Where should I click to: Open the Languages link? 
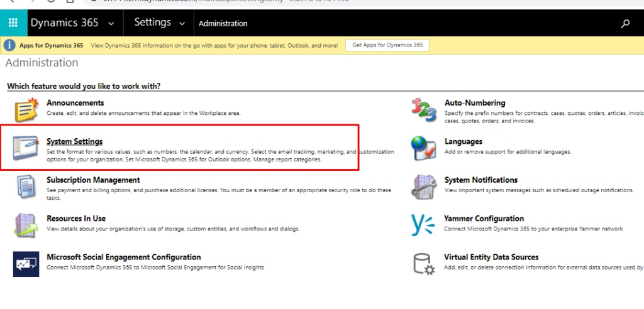tap(464, 141)
